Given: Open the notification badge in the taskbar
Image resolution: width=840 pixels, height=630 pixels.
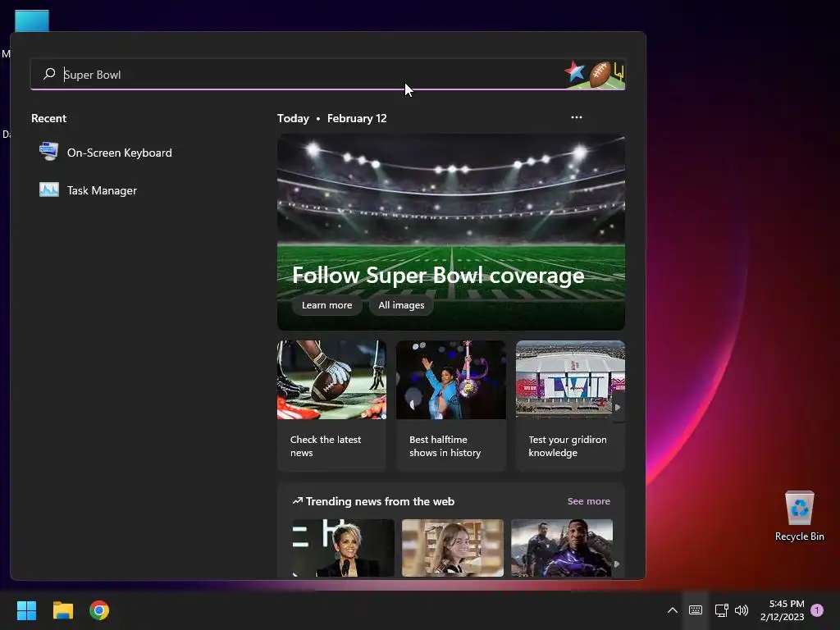Looking at the screenshot, I should (x=817, y=610).
